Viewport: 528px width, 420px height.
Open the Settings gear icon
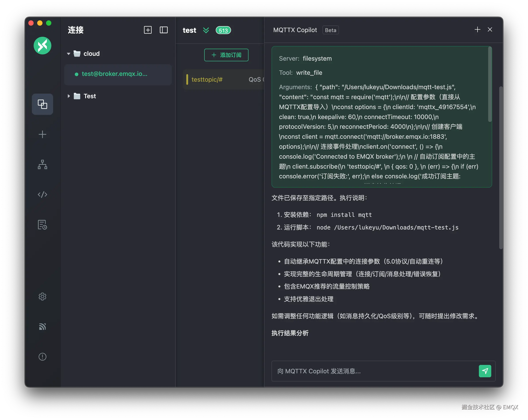[x=42, y=297]
